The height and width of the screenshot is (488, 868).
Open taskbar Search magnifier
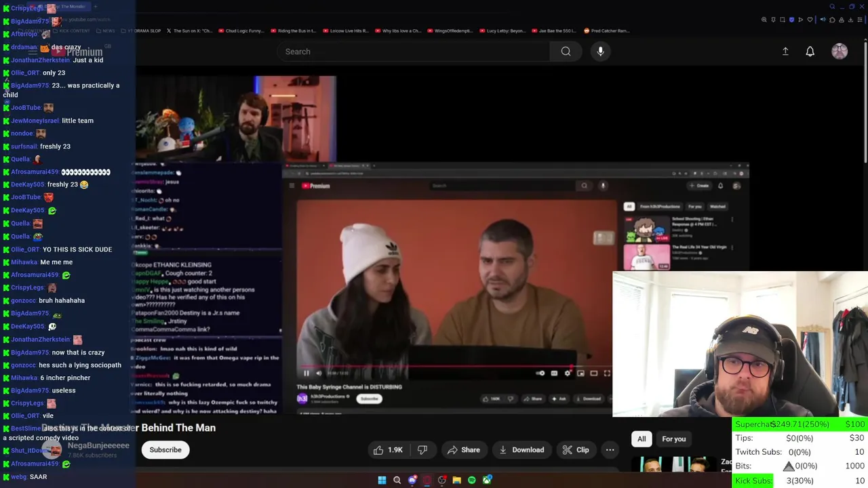(x=397, y=481)
